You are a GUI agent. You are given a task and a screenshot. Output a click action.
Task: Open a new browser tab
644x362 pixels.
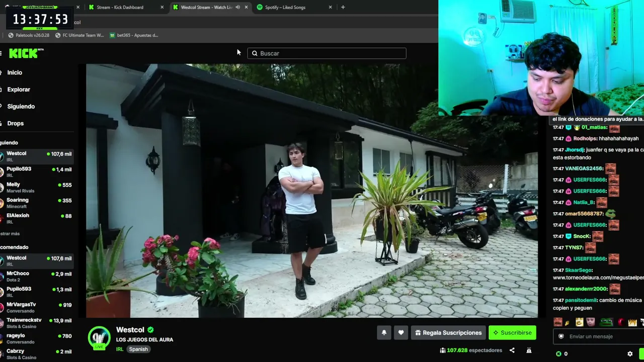(343, 7)
